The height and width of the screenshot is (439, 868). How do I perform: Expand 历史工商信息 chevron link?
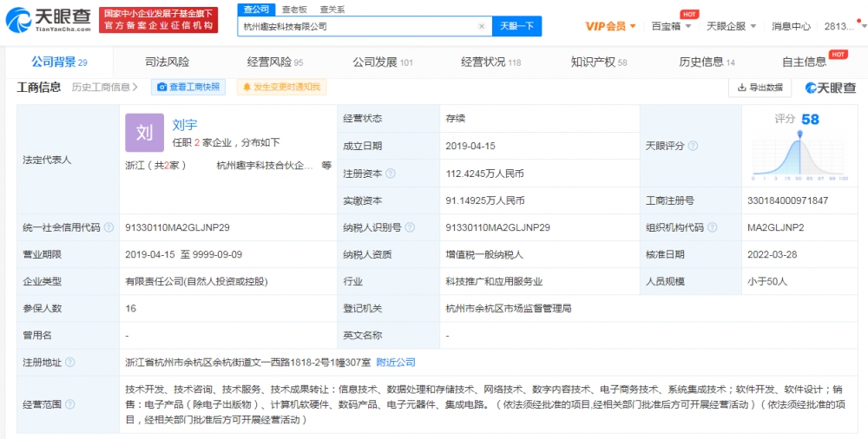105,87
